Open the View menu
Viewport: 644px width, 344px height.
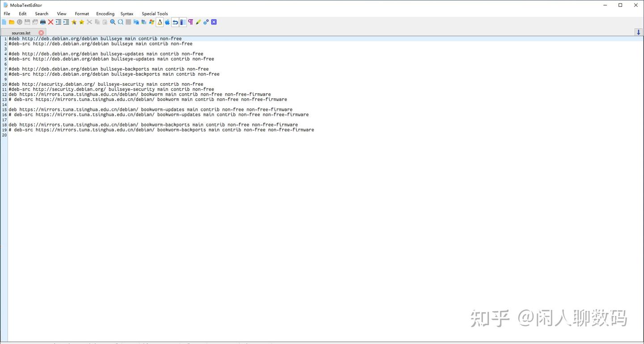(x=62, y=14)
